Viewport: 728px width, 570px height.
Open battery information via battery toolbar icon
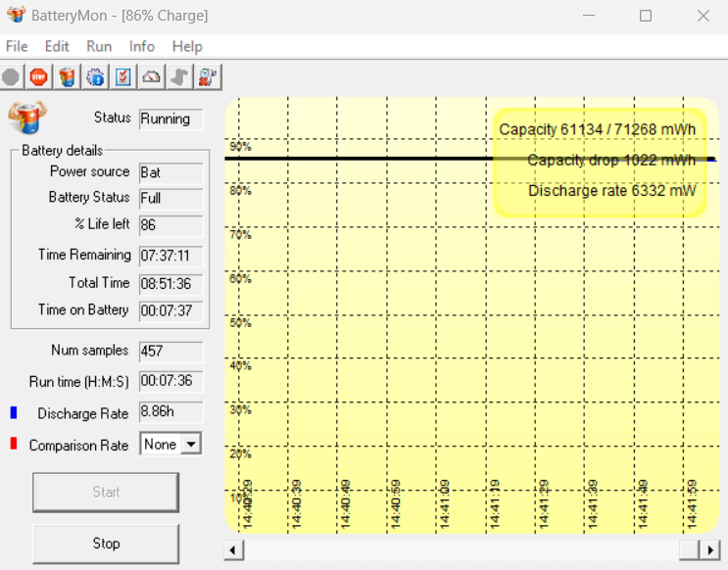[67, 77]
